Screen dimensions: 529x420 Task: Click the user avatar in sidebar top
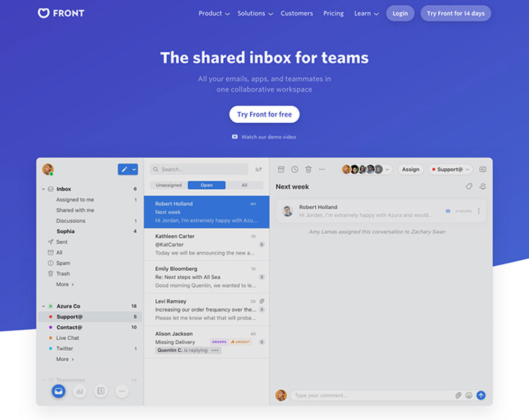(48, 169)
